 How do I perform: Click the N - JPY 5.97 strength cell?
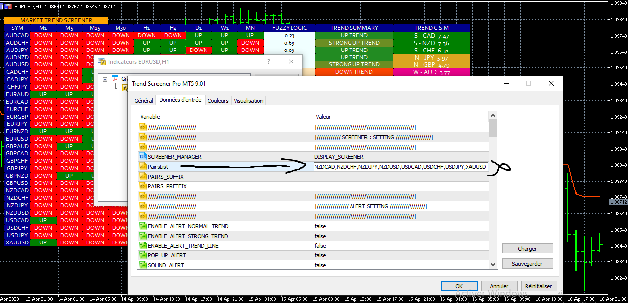(x=432, y=58)
